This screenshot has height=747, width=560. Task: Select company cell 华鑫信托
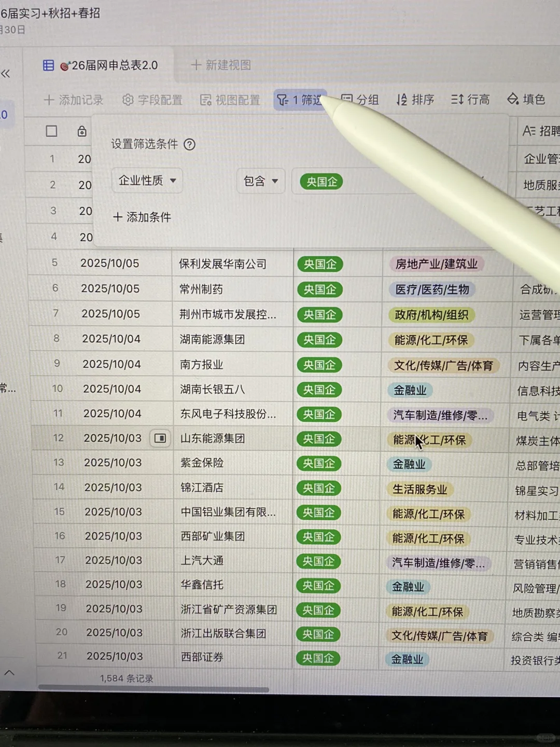click(233, 585)
